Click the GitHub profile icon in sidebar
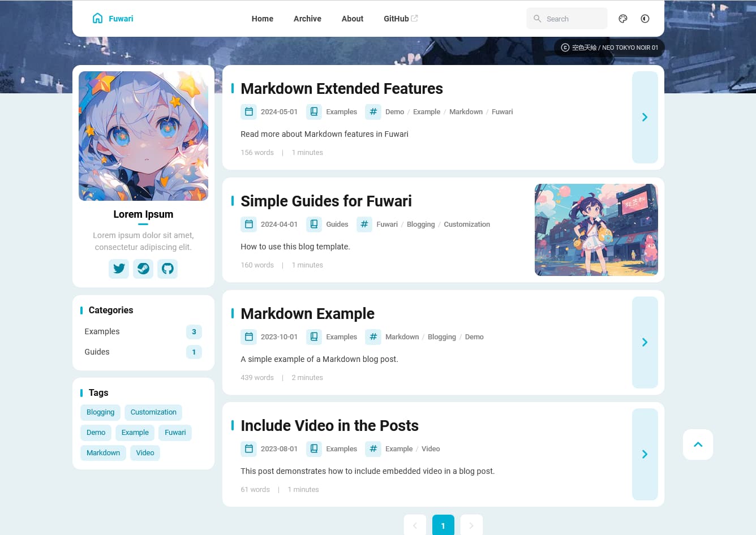 tap(167, 269)
